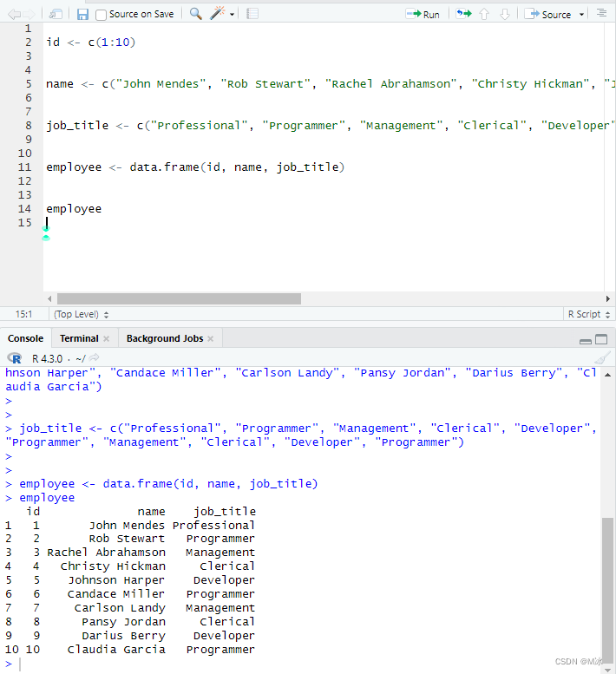Click Rachel Abrahamson in console output
This screenshot has width=616, height=674.
coord(106,553)
